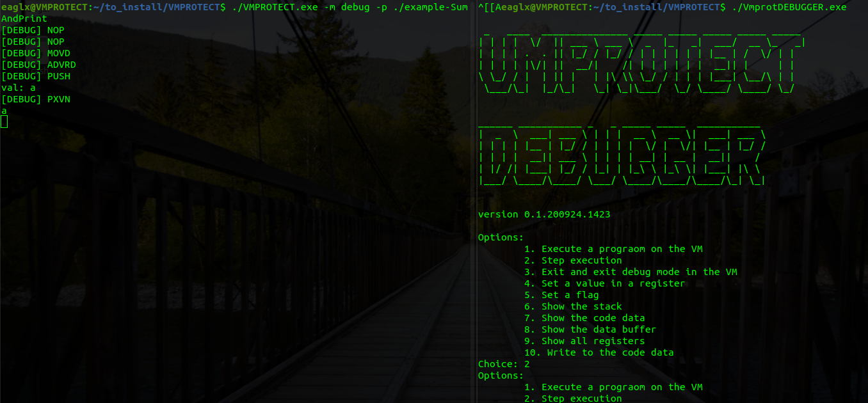Click the 'Choice: 2' input line
Screen dimensions: 868x403
504,364
